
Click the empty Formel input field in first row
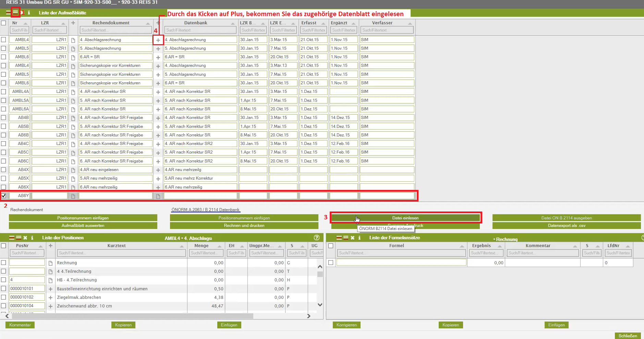(401, 263)
